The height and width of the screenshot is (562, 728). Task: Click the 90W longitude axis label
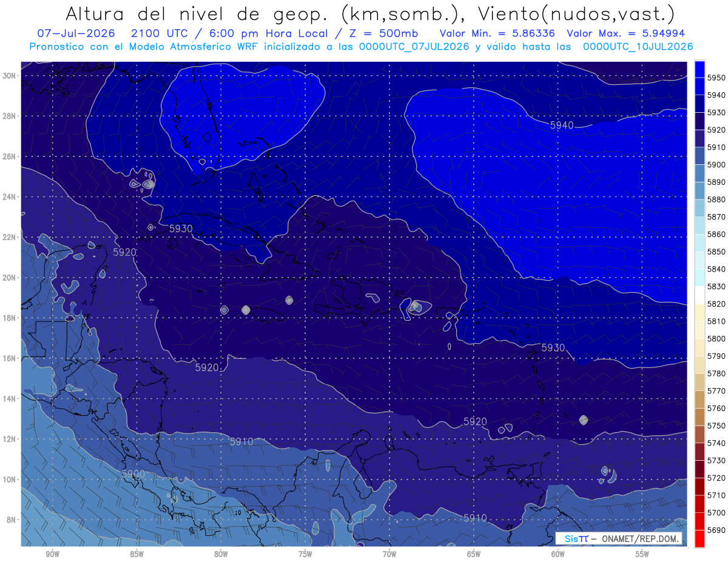pyautogui.click(x=52, y=554)
